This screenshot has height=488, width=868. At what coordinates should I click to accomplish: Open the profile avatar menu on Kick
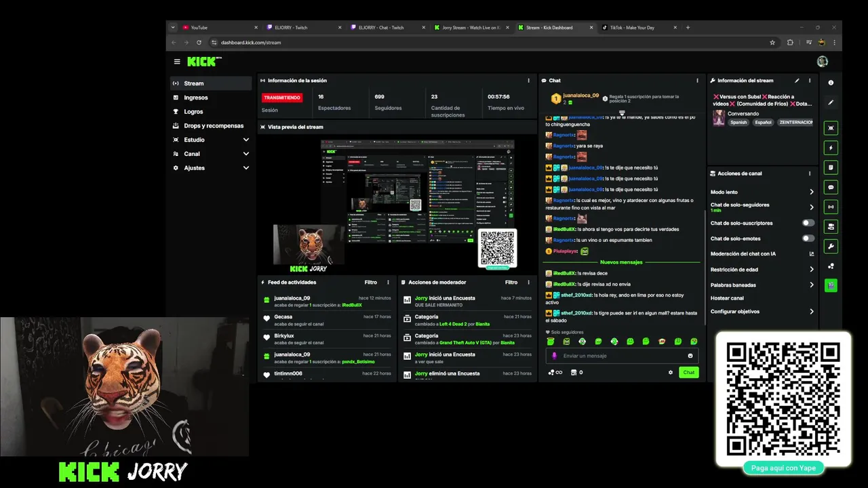point(823,62)
